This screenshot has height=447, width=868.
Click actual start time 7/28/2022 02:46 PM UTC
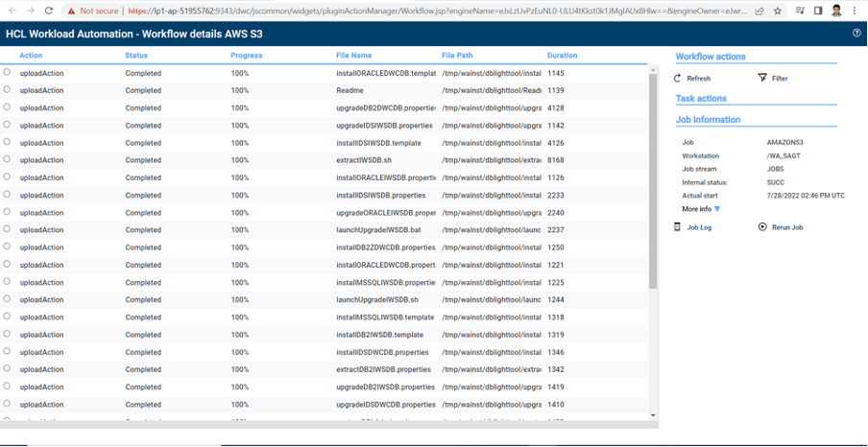(x=806, y=196)
